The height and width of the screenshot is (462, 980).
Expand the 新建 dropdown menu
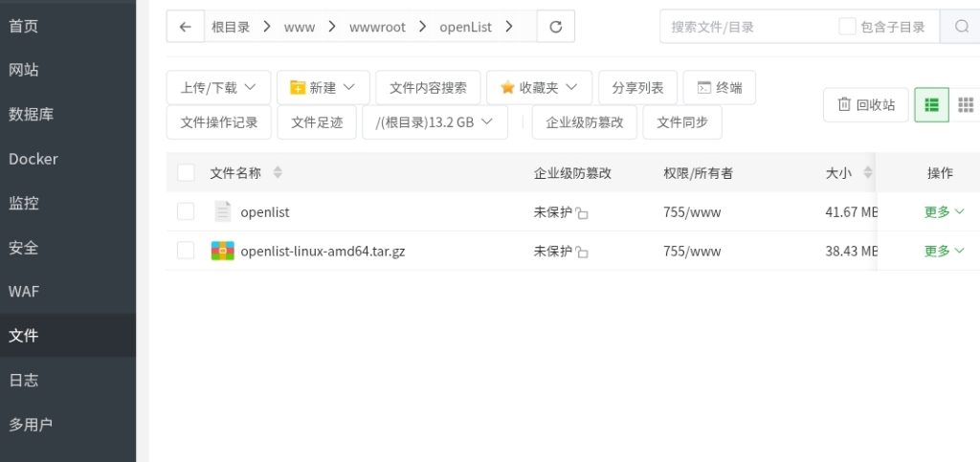323,87
